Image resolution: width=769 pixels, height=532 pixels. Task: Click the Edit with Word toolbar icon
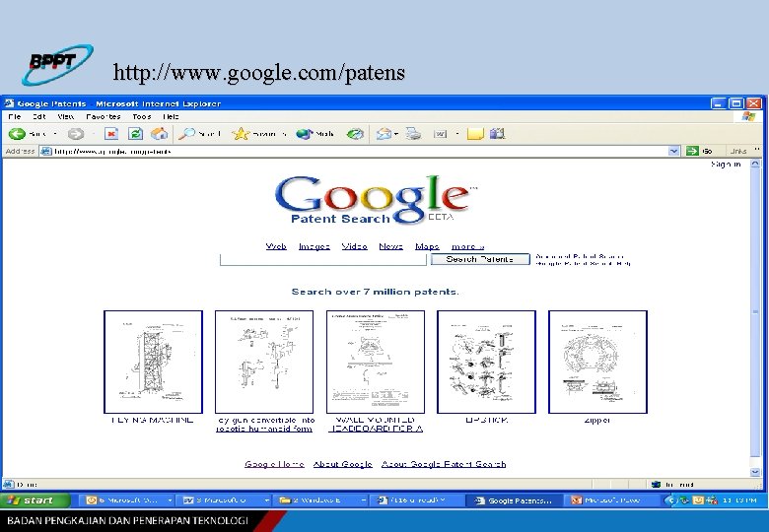click(440, 134)
